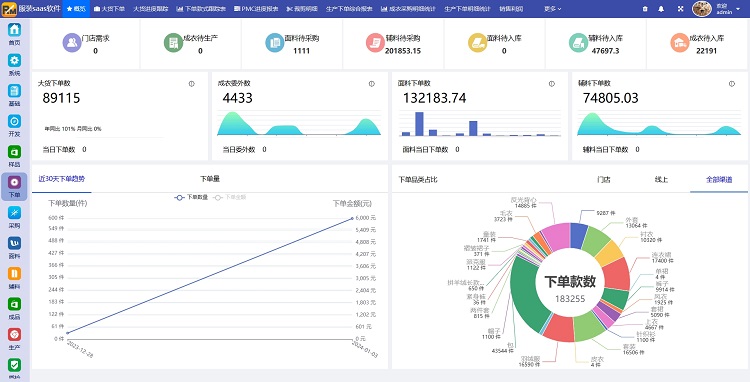Click the 面料待入库 yellow icon
This screenshot has width=750, height=382.
[477, 43]
